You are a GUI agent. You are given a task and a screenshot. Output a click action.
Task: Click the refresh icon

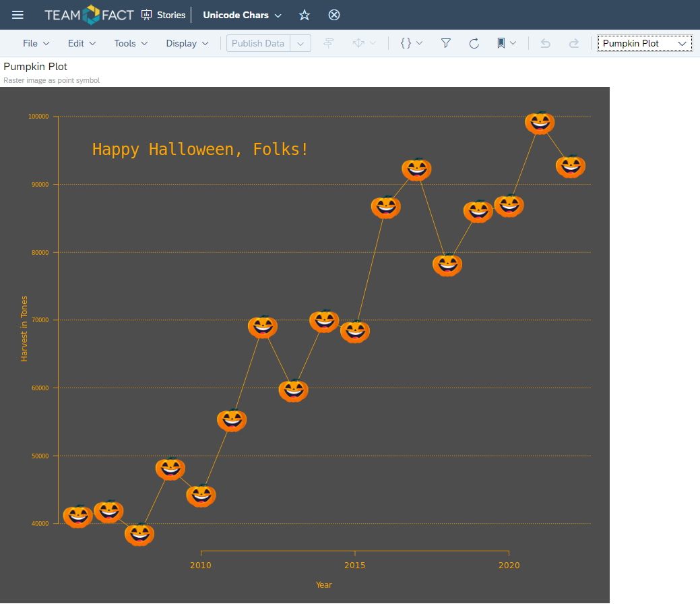pyautogui.click(x=474, y=43)
